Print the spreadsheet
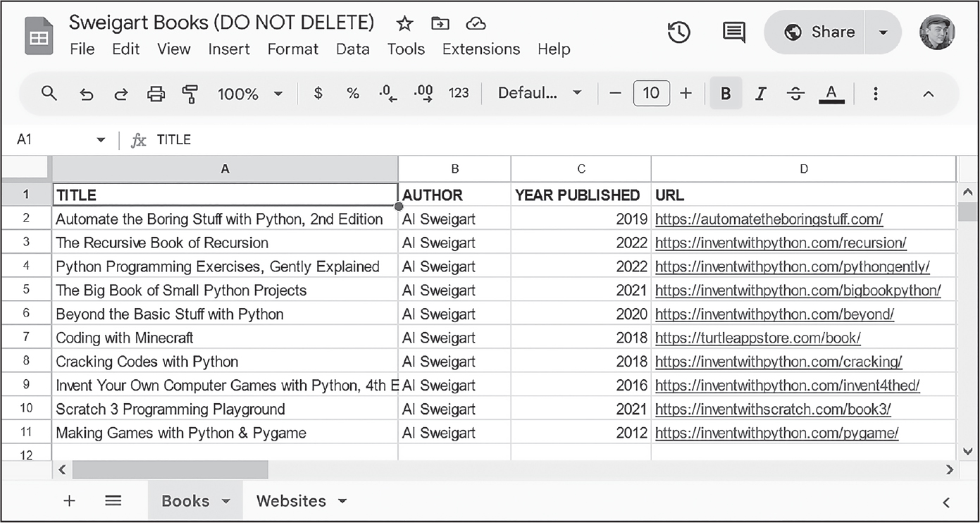Viewport: 980px width, 523px height. (x=156, y=94)
